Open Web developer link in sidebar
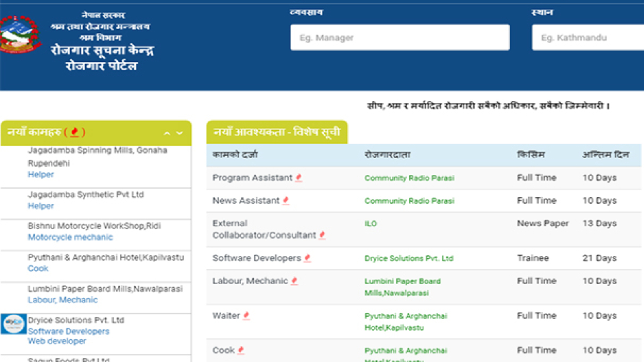This screenshot has width=644, height=362. (x=57, y=341)
